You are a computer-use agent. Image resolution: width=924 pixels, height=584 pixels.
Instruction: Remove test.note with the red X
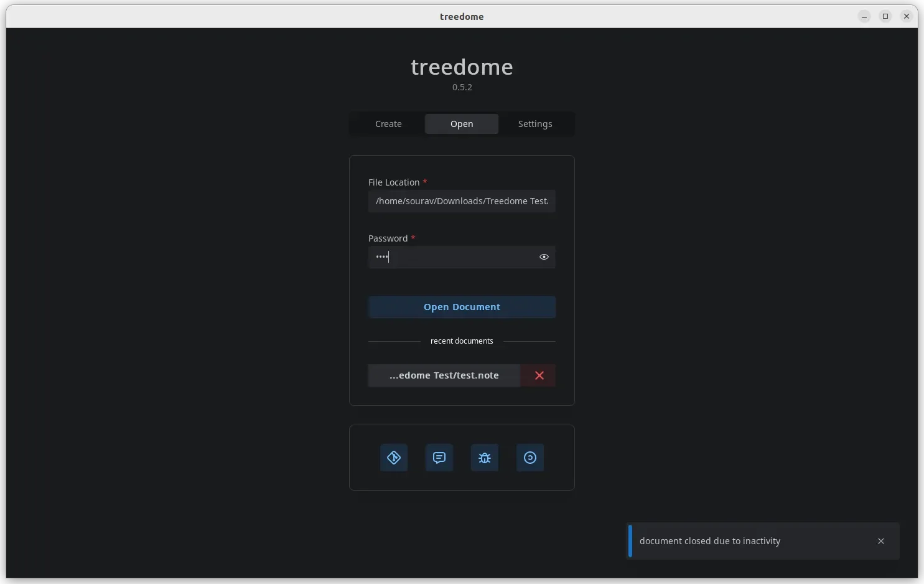[x=539, y=375]
